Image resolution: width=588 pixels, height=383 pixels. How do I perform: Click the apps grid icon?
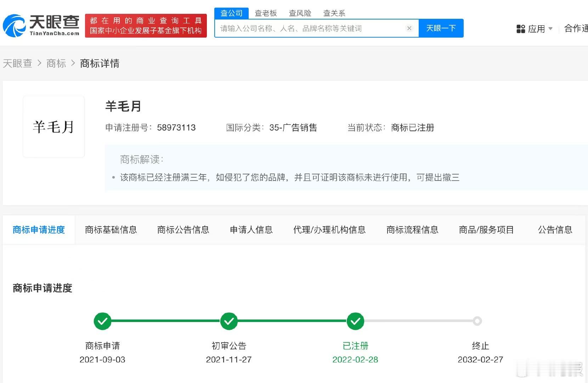521,29
